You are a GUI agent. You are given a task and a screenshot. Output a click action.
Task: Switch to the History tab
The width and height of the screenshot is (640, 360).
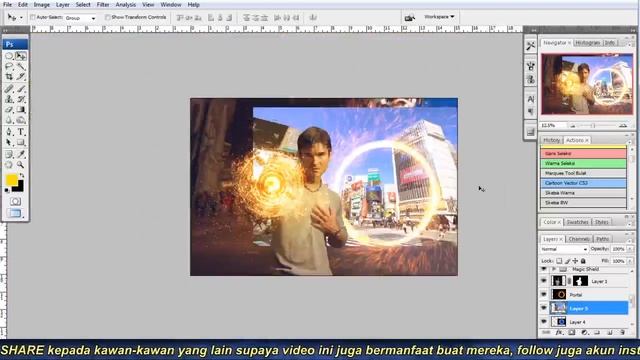coord(551,140)
